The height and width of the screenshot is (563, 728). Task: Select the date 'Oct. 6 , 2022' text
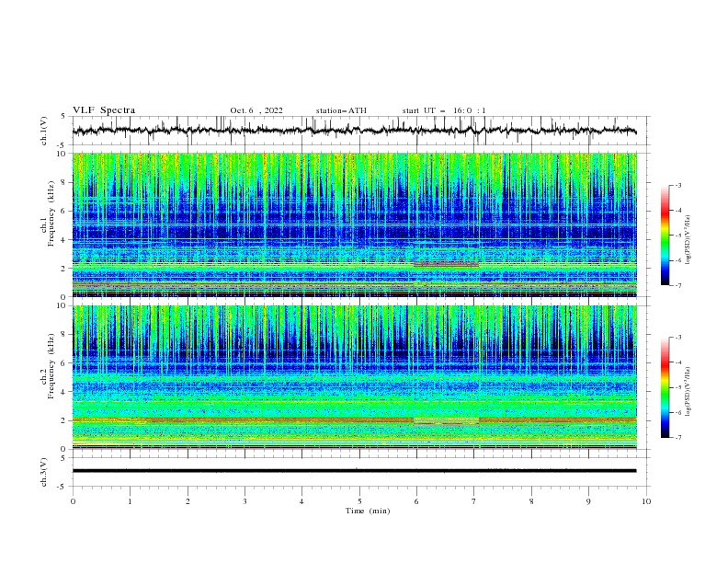coord(256,110)
